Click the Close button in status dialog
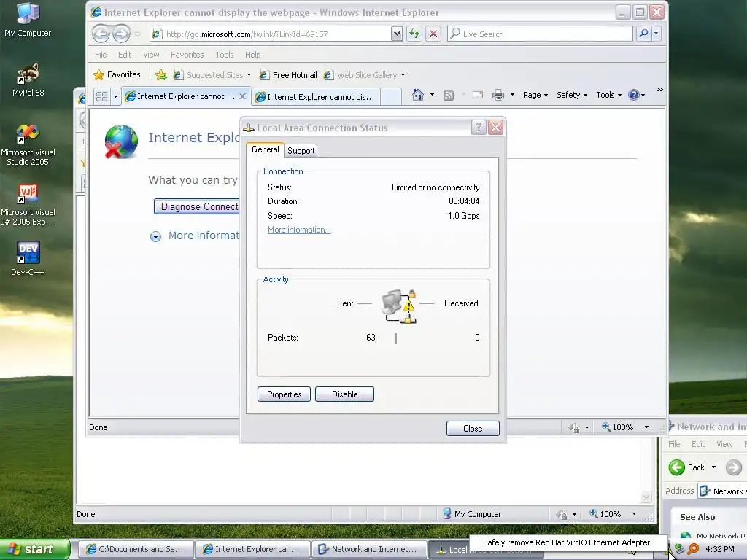 click(473, 429)
